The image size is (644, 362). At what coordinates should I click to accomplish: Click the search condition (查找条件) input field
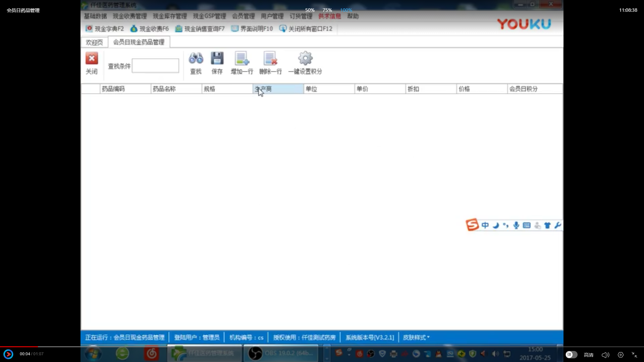tap(155, 66)
